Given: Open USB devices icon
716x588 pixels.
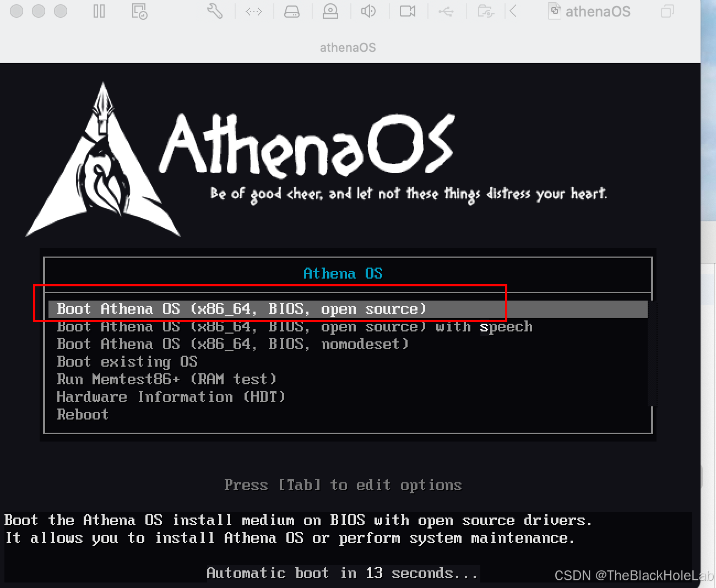Looking at the screenshot, I should [x=446, y=11].
